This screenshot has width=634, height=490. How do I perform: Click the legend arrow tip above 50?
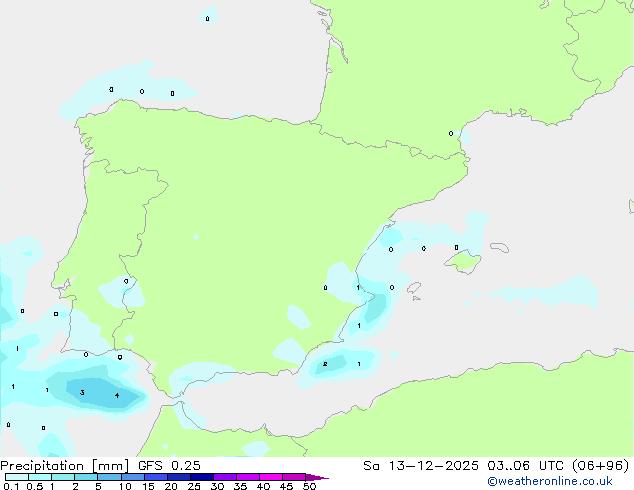pyautogui.click(x=317, y=477)
